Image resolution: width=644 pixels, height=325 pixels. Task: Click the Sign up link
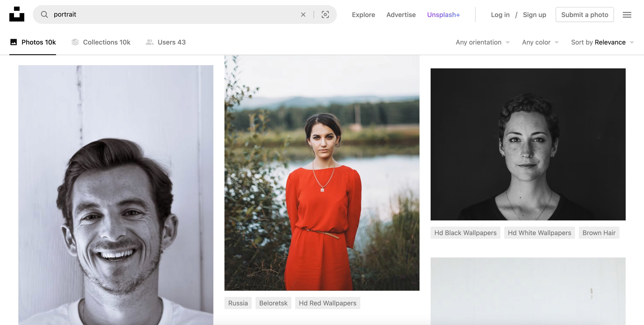534,15
